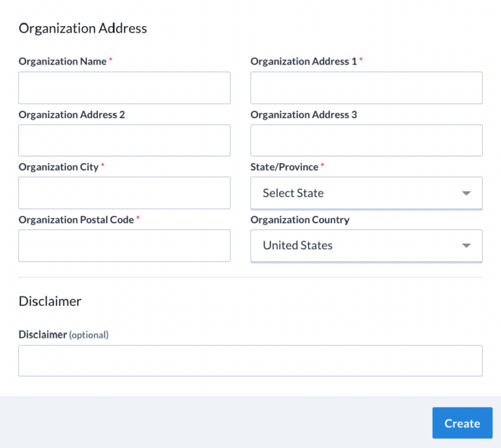Click the Organization Postal Code label

76,220
